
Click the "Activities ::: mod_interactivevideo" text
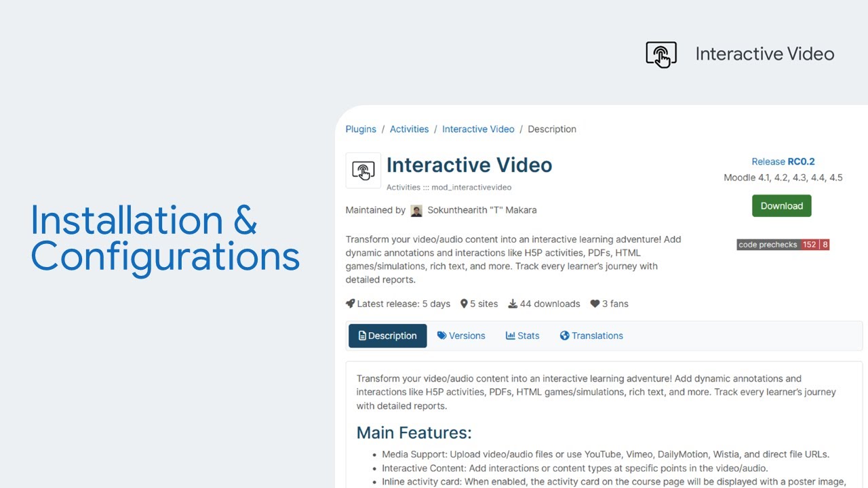[x=449, y=187]
